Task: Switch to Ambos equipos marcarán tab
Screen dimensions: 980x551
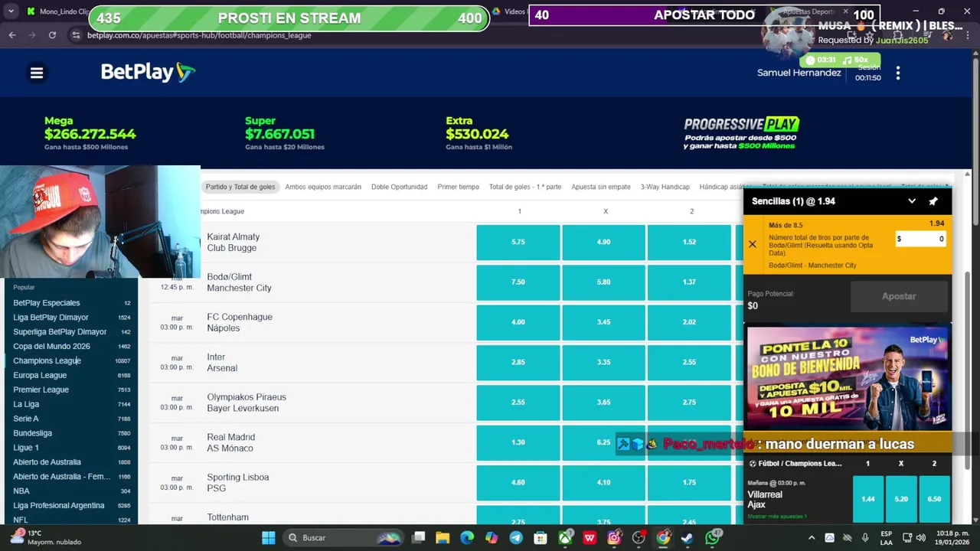Action: tap(323, 187)
